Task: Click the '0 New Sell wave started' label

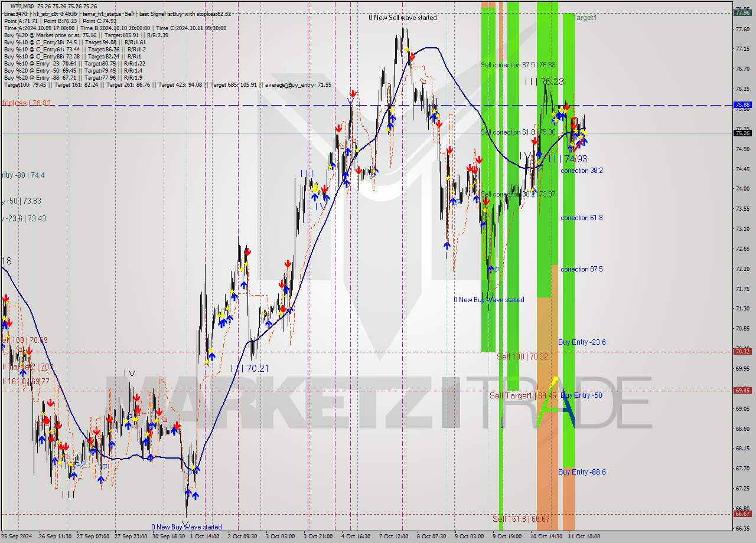Action: pos(403,18)
